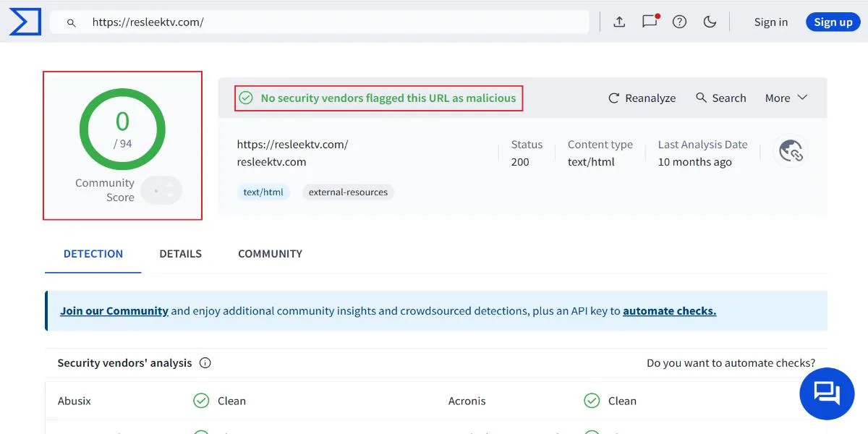Open the automate checks link
The height and width of the screenshot is (434, 868).
(670, 311)
